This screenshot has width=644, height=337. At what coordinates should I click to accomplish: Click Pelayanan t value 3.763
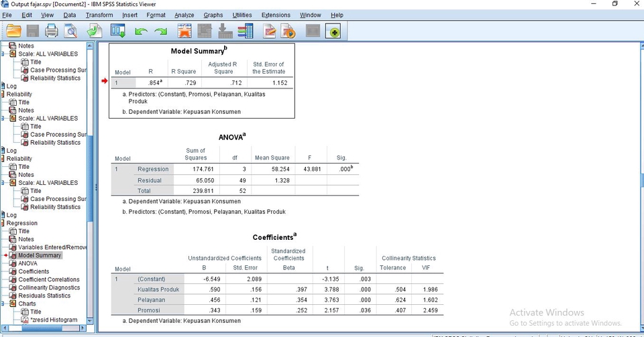point(331,299)
